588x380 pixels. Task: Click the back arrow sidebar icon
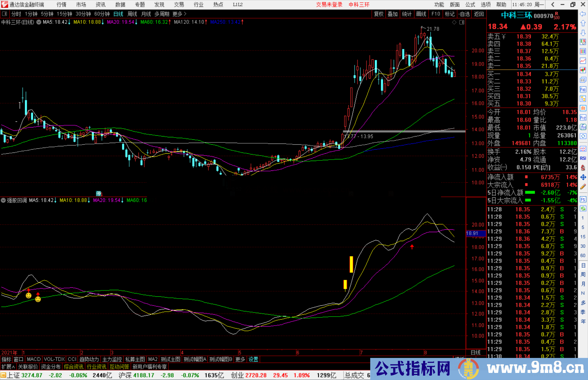583,14
